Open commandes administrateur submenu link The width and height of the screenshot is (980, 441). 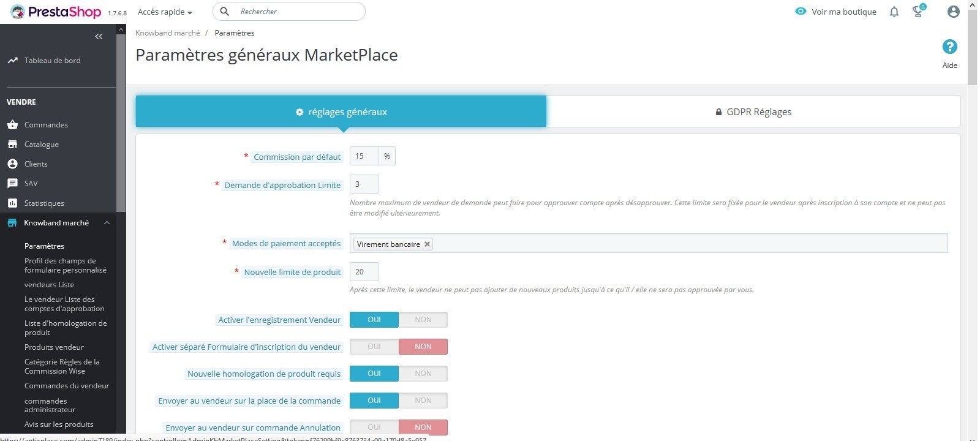(x=50, y=405)
